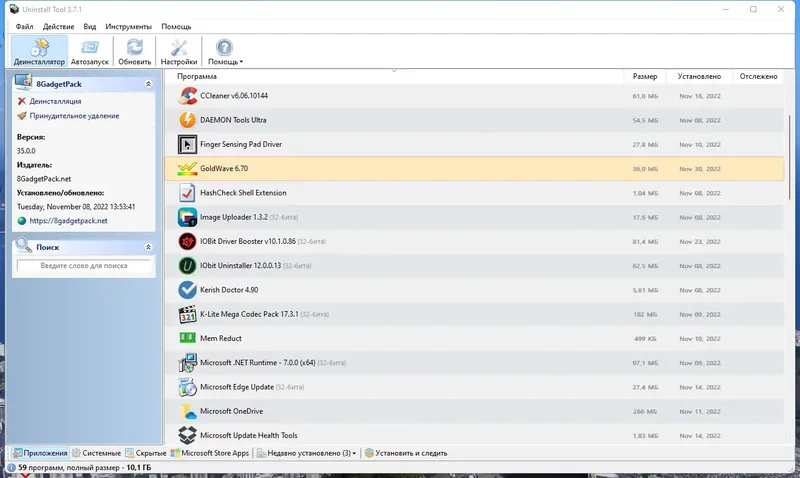
Task: Switch to the Скрытые tab
Action: 146,453
